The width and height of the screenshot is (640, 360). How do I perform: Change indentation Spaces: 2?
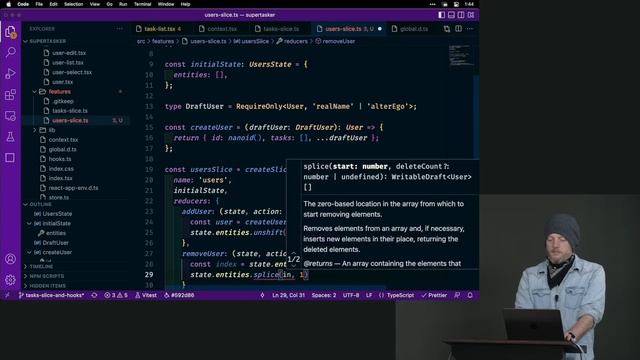(324, 295)
